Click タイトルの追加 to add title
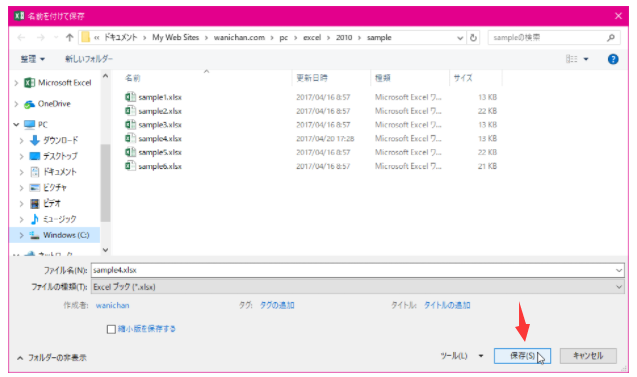637x377 pixels. click(x=447, y=306)
